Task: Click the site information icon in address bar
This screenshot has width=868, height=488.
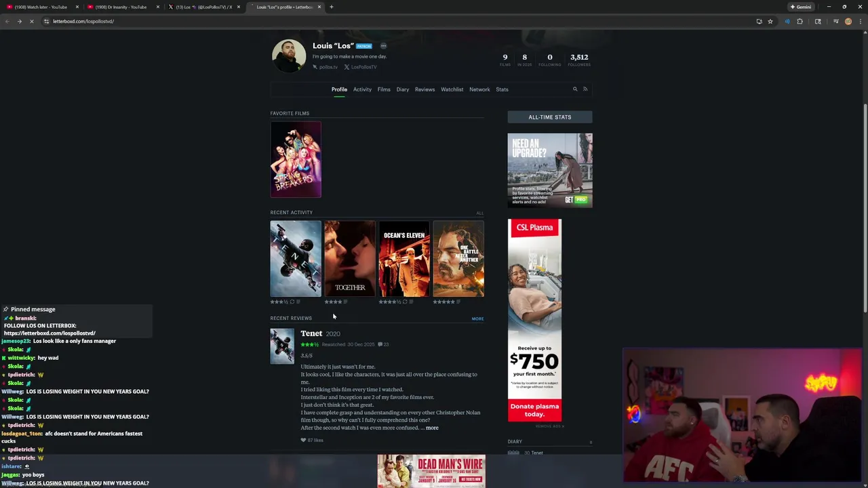Action: pyautogui.click(x=46, y=21)
